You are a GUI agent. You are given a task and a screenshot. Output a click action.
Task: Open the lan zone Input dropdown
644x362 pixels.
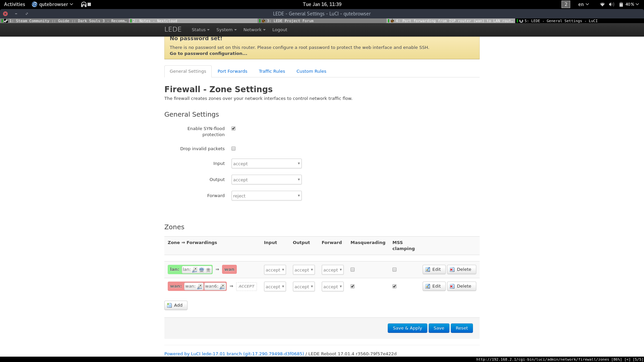click(x=275, y=270)
